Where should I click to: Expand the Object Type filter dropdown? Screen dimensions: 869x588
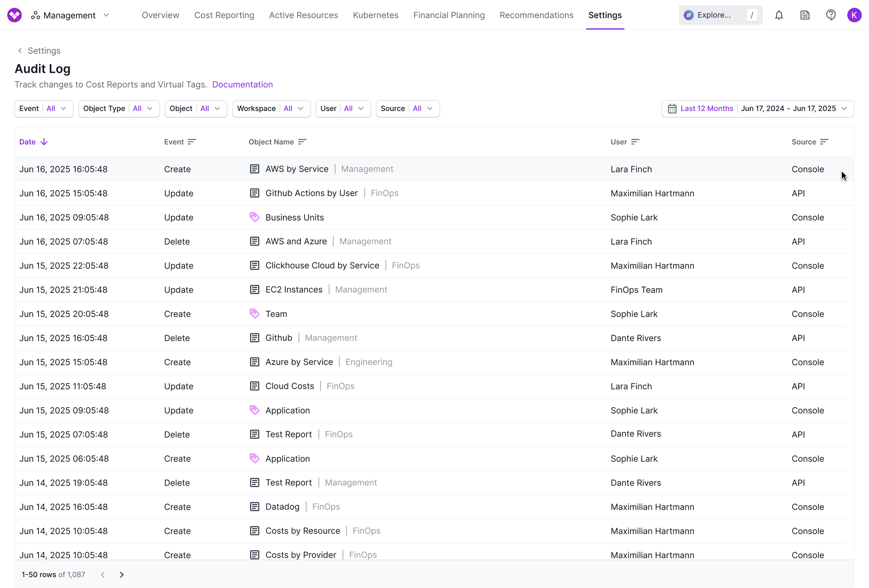coord(119,109)
